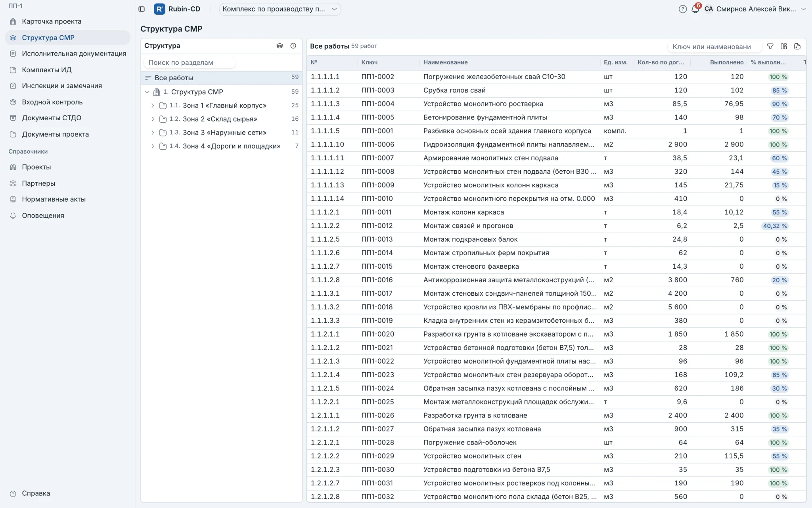The width and height of the screenshot is (812, 508).
Task: Focus the Поиск по разделам field
Action: pos(190,62)
